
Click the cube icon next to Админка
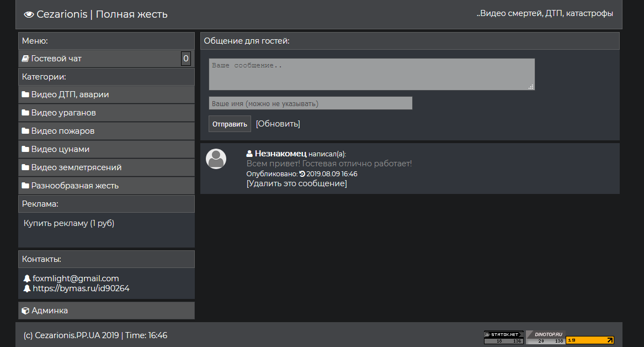25,311
